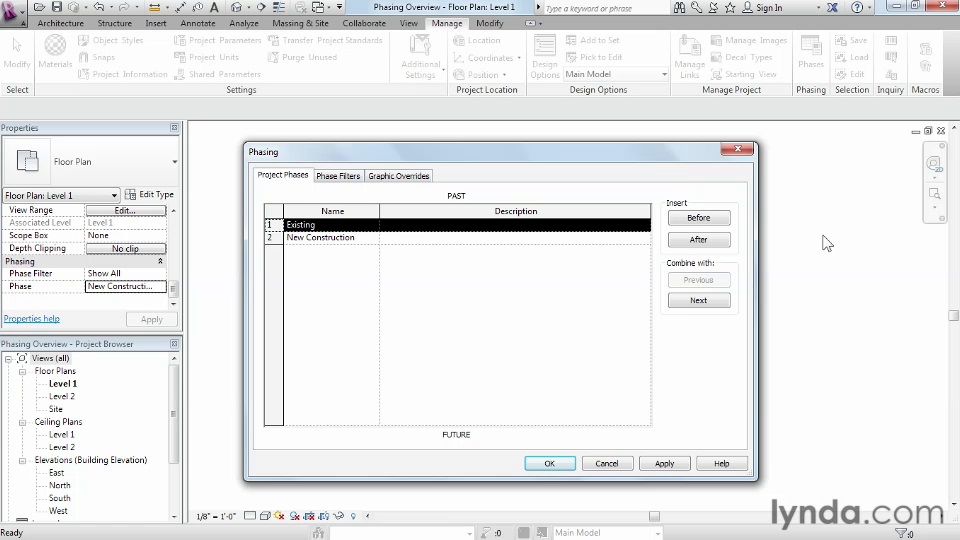Click the Default 3D View house icon
This screenshot has width=960, height=540.
tap(236, 7)
